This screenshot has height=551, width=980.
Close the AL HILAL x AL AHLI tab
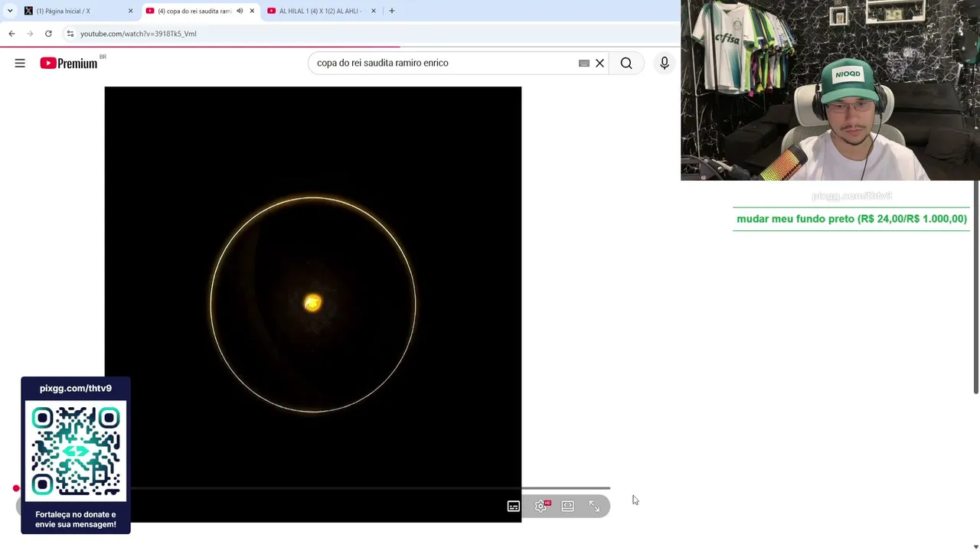[x=374, y=11]
